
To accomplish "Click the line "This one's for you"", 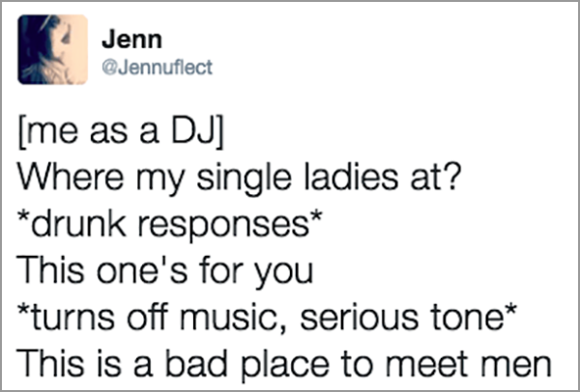I will point(165,272).
